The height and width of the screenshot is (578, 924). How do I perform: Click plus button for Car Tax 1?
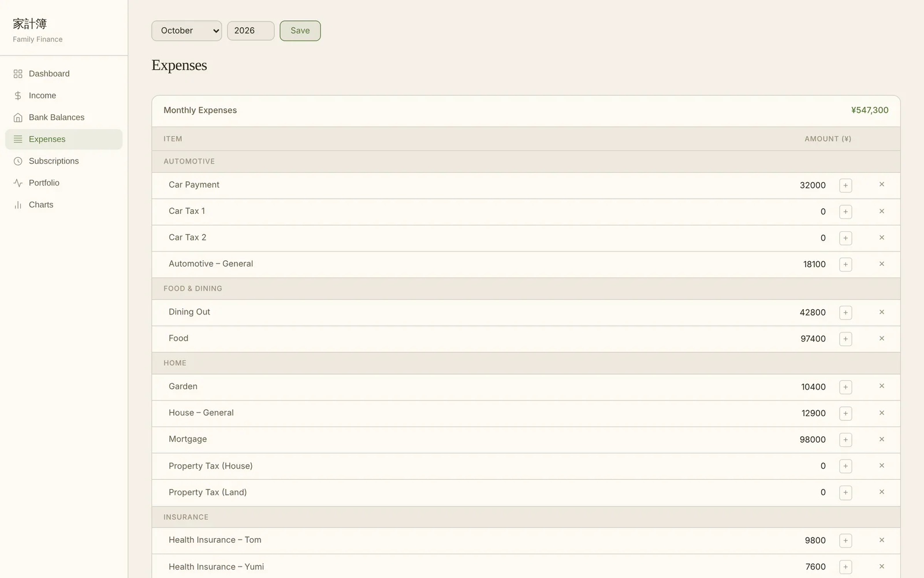[x=845, y=212]
